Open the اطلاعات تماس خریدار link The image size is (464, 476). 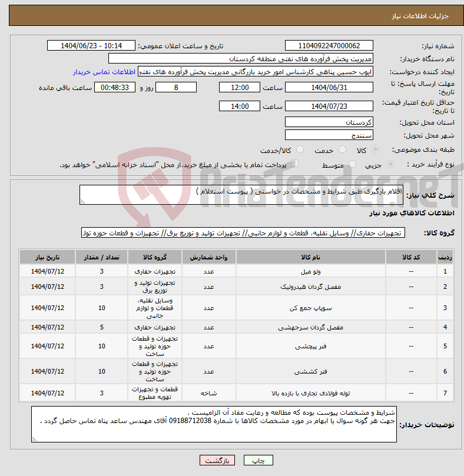pyautogui.click(x=104, y=72)
